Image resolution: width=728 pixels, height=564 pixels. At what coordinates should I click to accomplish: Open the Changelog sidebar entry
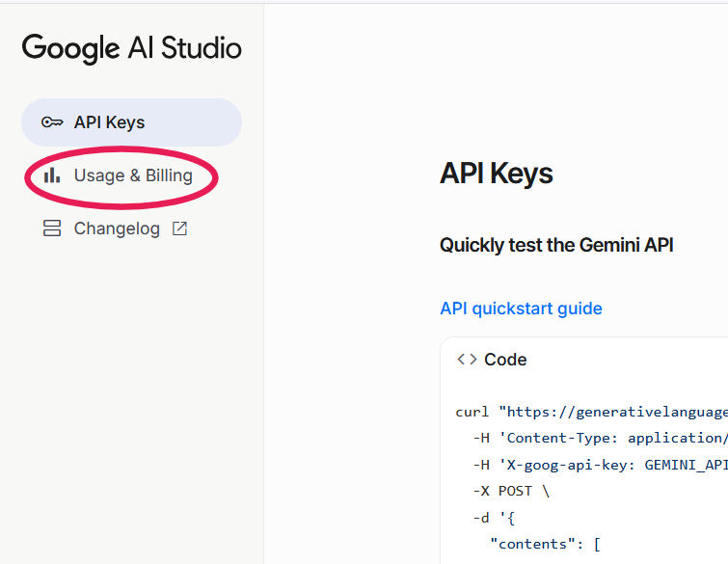click(x=117, y=228)
